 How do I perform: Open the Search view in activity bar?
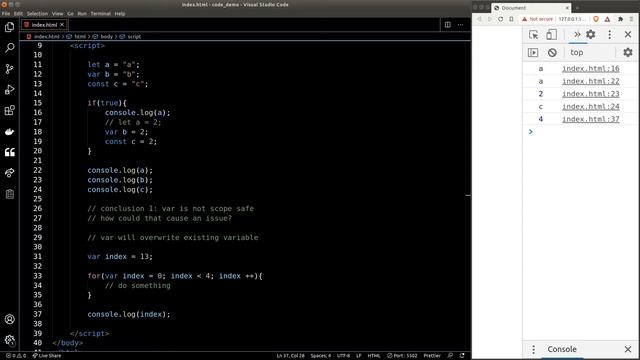[x=9, y=48]
